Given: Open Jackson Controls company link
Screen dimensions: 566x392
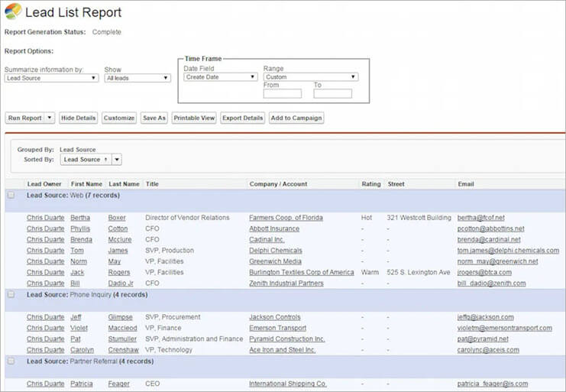Looking at the screenshot, I should click(x=275, y=317).
